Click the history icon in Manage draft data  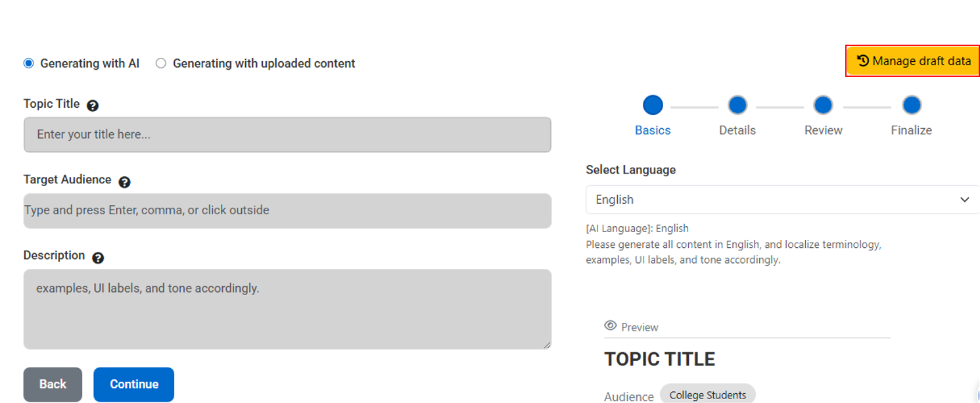863,60
